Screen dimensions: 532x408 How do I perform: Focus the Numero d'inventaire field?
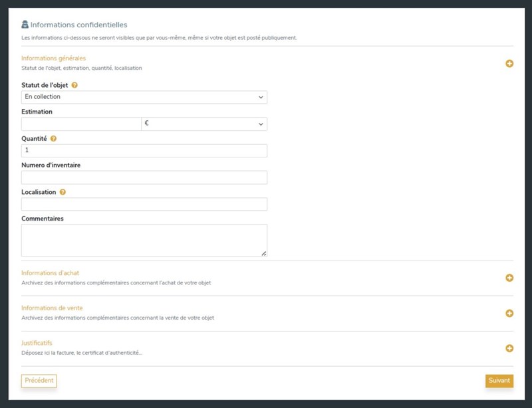(x=144, y=177)
